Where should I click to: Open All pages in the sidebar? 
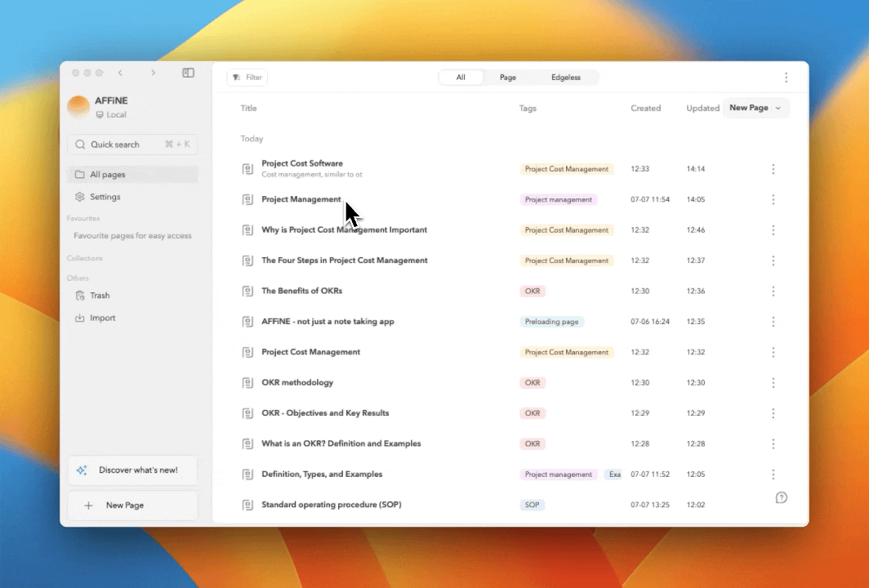tap(132, 175)
